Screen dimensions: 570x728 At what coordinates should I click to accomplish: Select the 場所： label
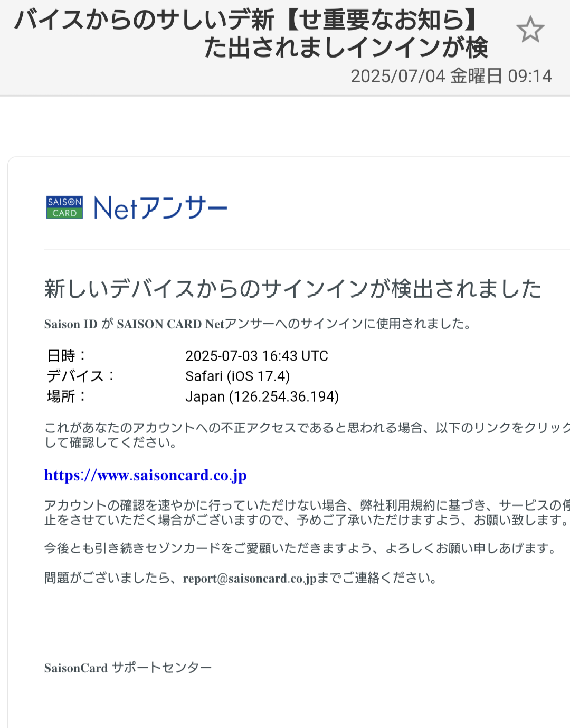click(68, 396)
